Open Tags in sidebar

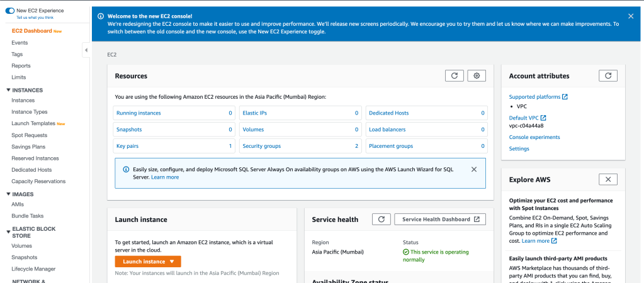tap(17, 54)
